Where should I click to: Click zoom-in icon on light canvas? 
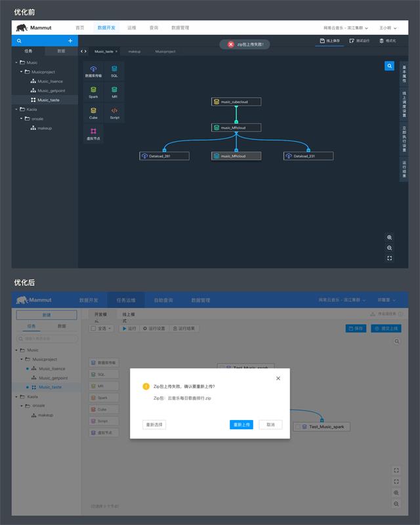pyautogui.click(x=396, y=493)
